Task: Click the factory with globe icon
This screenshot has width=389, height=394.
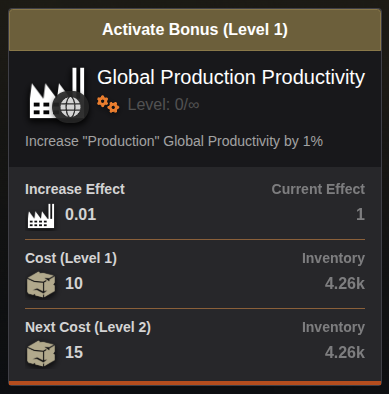Action: point(59,95)
